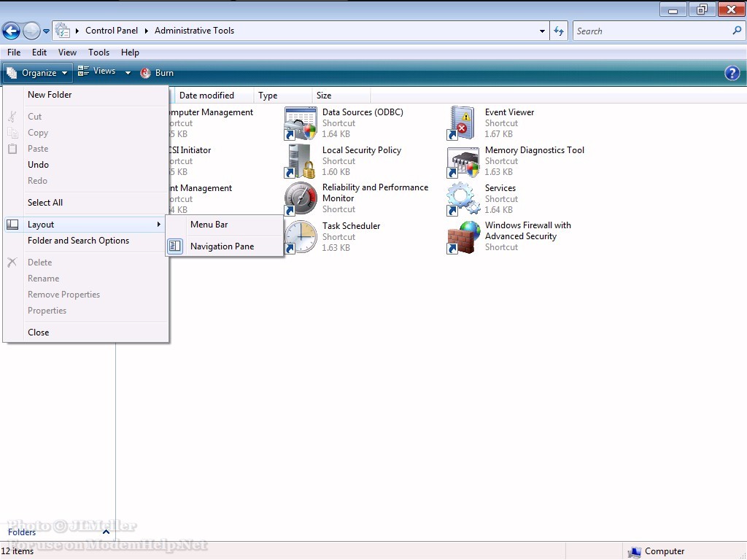Screen dimensions: 747x560
Task: Click into the Search input field
Action: pos(651,31)
